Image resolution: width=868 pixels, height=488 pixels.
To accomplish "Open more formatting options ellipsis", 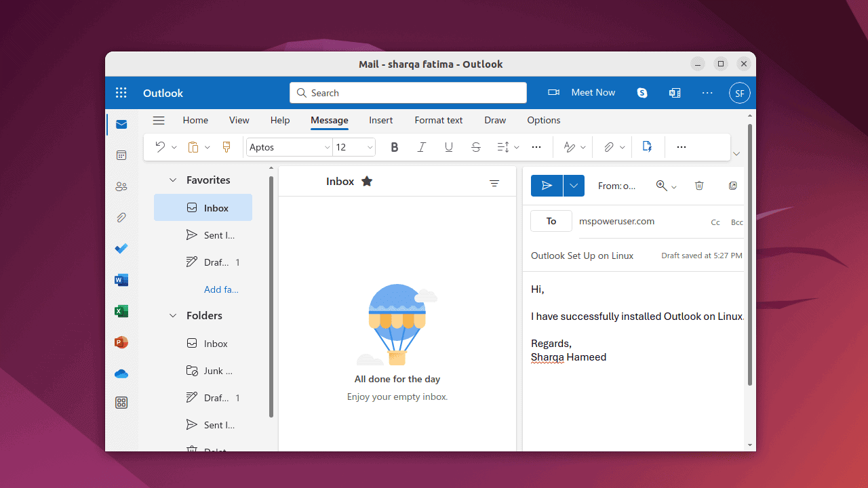I will click(536, 147).
